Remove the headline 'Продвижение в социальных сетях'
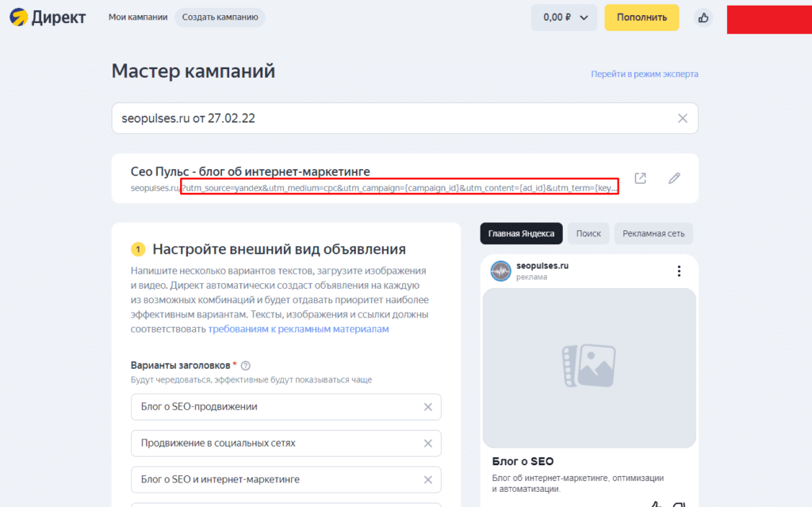Screen dimensions: 812x507 [x=427, y=444]
